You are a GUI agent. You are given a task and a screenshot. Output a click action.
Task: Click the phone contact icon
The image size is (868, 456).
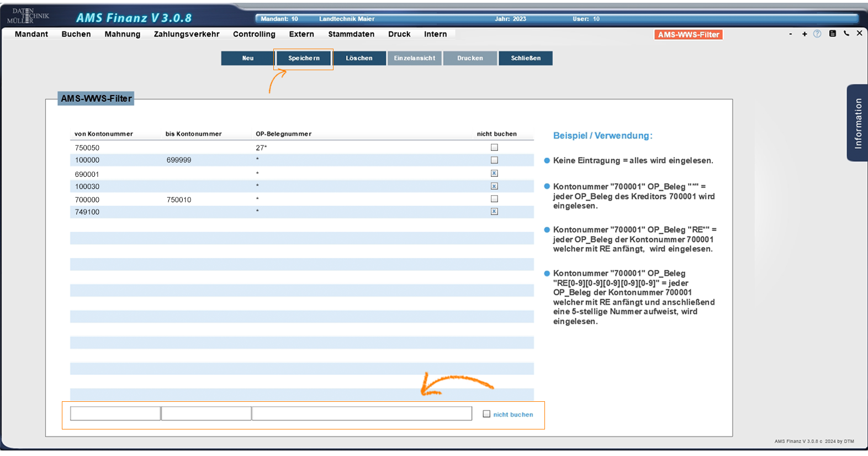(846, 34)
